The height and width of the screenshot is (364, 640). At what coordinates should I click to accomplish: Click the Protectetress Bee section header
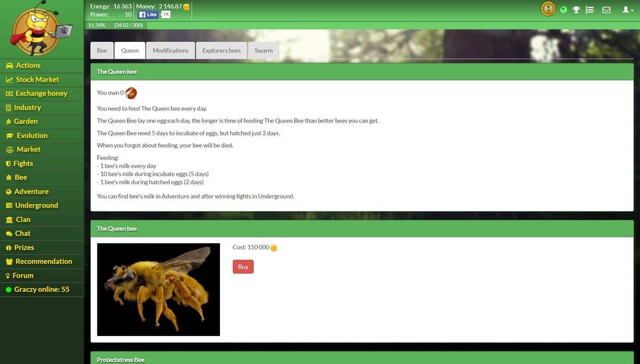361,358
